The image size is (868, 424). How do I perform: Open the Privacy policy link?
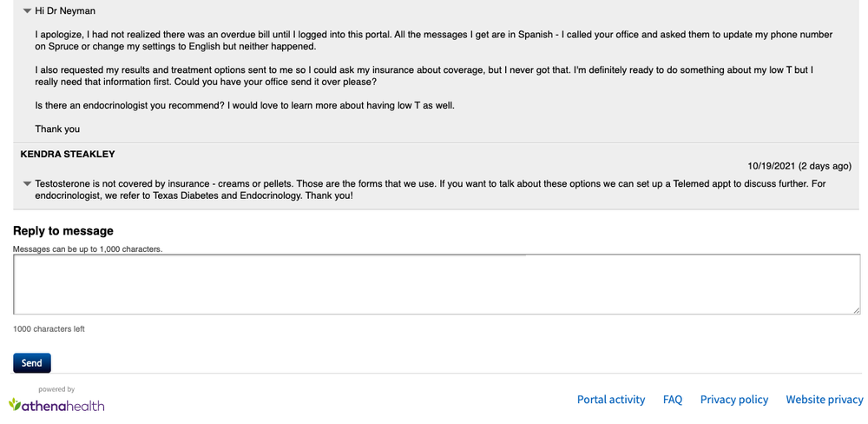(734, 400)
